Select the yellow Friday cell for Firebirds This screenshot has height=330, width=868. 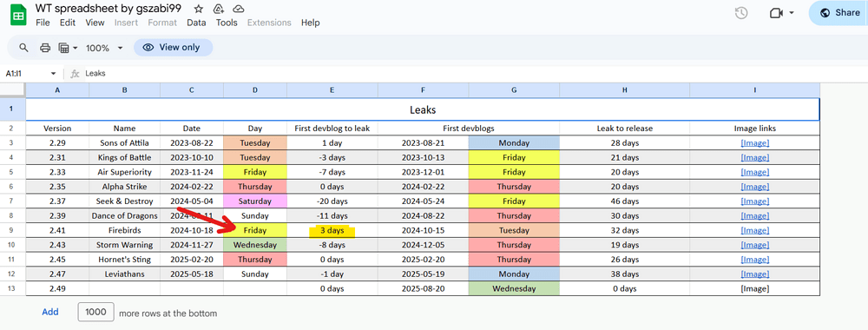click(254, 230)
